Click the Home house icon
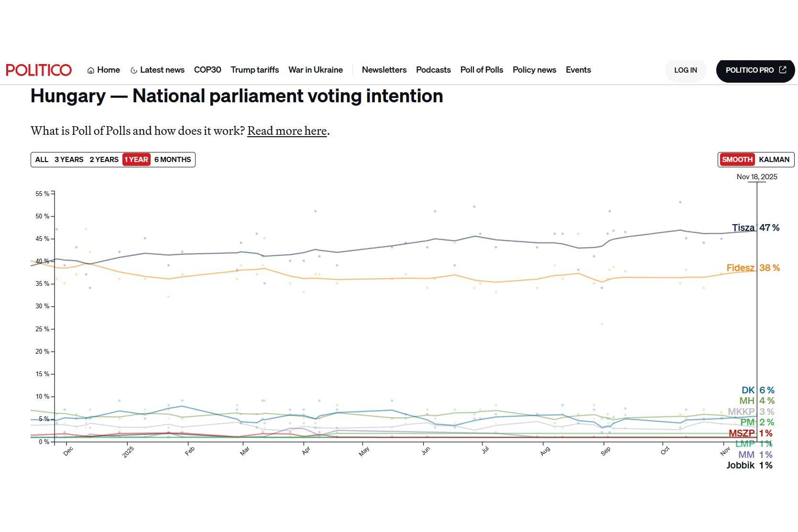The height and width of the screenshot is (532, 798). (x=91, y=70)
